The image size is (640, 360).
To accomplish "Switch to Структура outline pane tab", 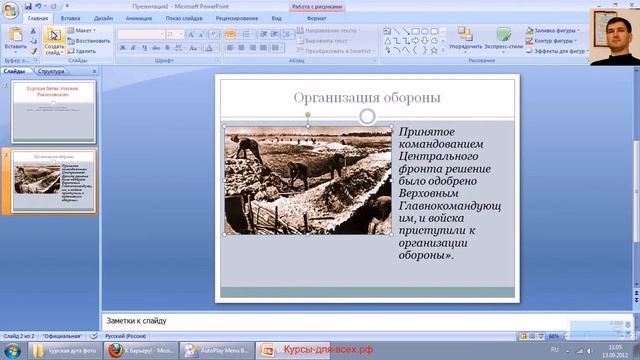I will 51,71.
